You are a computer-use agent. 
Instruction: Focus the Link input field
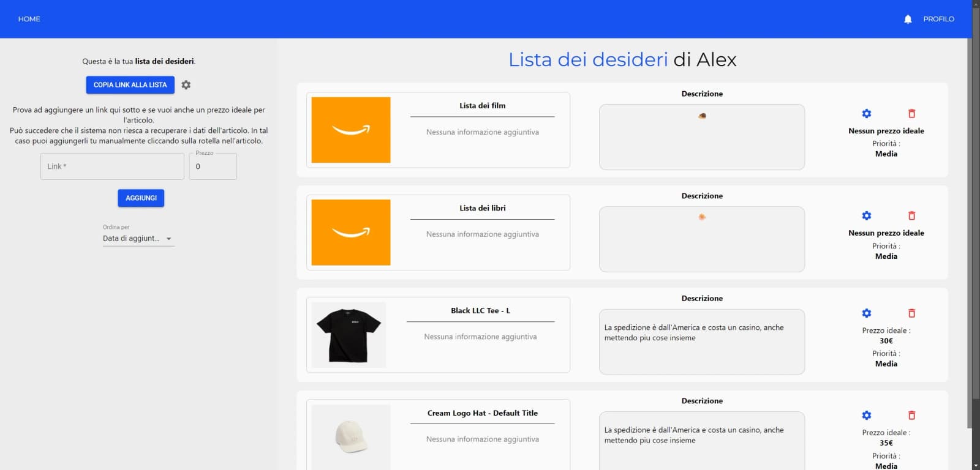point(112,166)
